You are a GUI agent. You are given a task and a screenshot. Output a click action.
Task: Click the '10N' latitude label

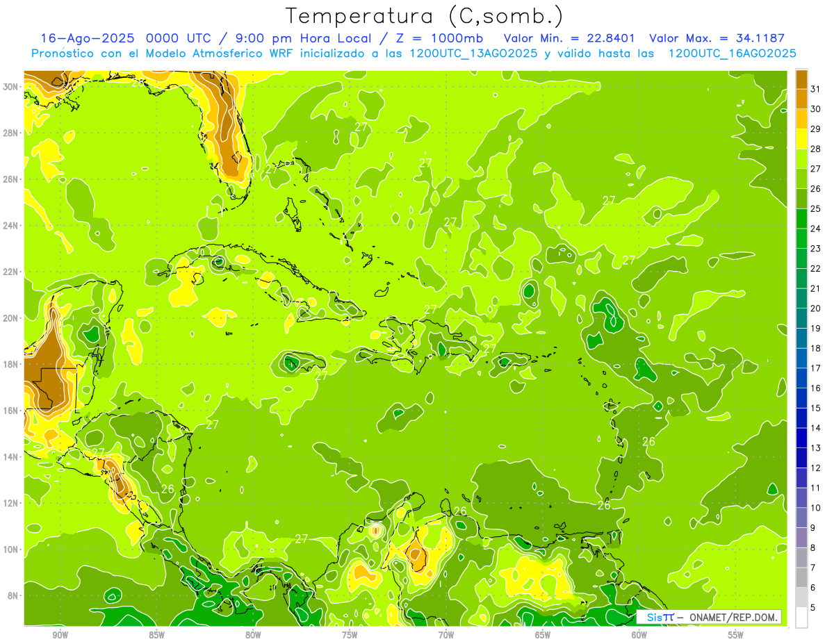click(10, 549)
